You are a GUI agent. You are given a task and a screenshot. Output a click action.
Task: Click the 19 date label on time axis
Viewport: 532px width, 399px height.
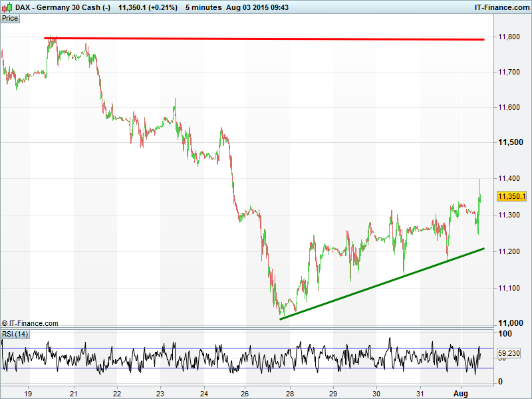click(x=29, y=392)
